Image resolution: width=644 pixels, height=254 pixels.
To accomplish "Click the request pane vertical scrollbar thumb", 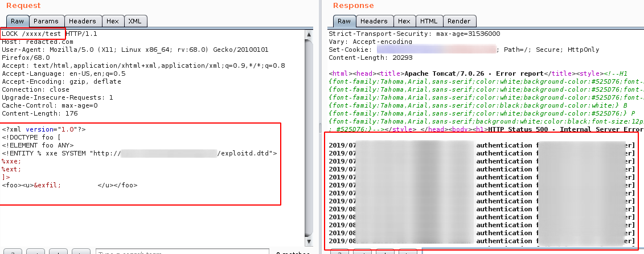I will tap(309, 138).
